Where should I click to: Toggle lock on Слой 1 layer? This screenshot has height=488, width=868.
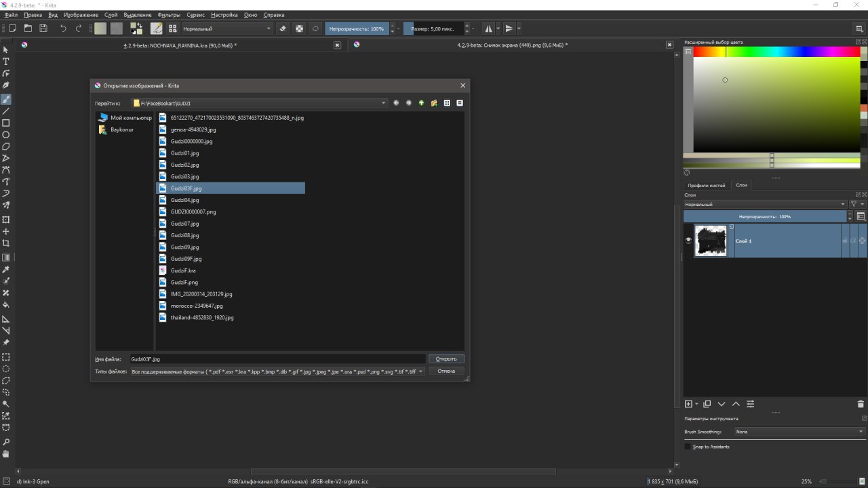click(845, 241)
